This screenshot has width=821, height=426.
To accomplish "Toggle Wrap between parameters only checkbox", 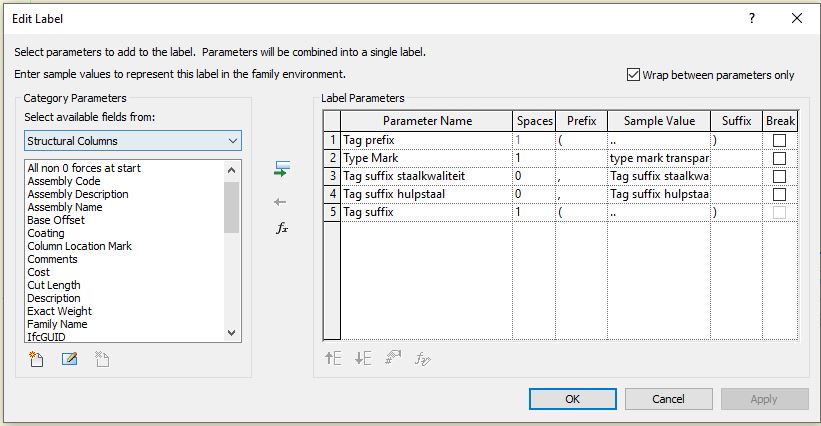I will (x=633, y=74).
